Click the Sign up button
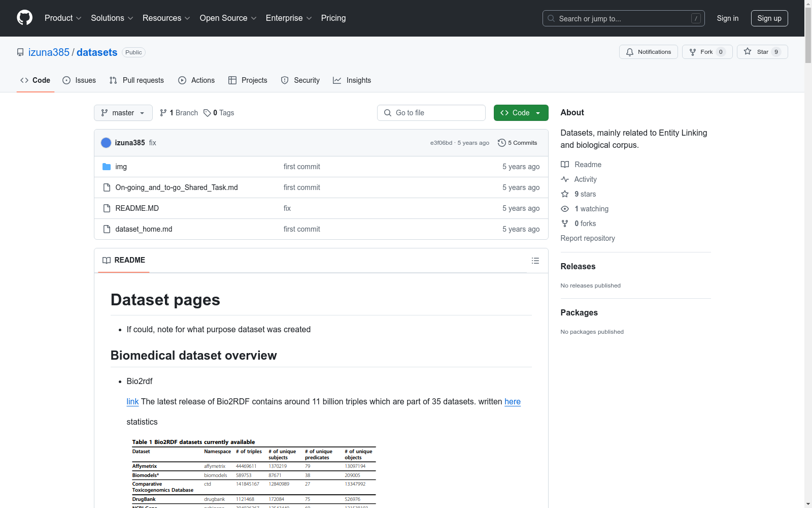This screenshot has height=508, width=812. 769,18
